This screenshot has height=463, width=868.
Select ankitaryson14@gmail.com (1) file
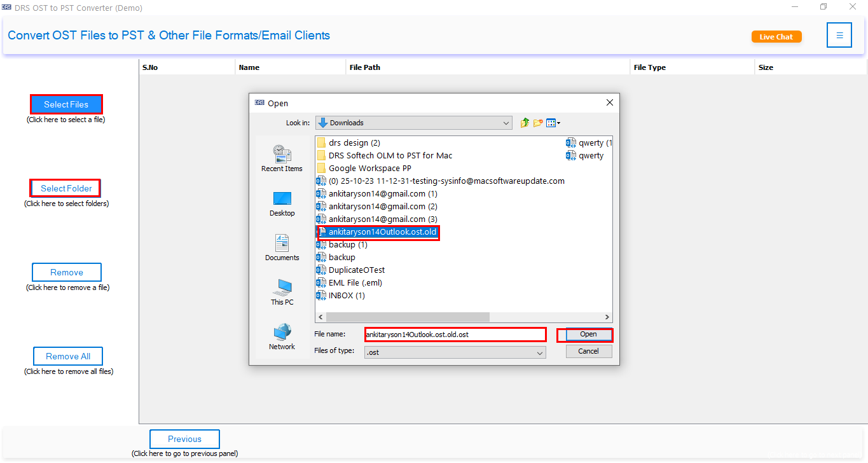pos(377,193)
